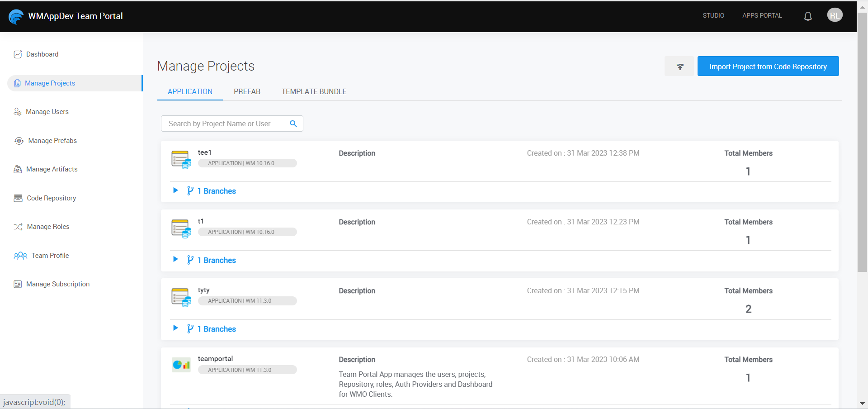The width and height of the screenshot is (868, 409).
Task: Open the TEMPLATE BUNDLE tab
Action: pyautogui.click(x=314, y=91)
